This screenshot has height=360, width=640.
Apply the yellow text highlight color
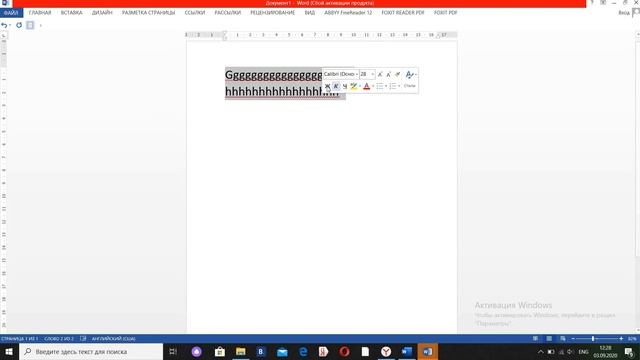click(x=353, y=86)
